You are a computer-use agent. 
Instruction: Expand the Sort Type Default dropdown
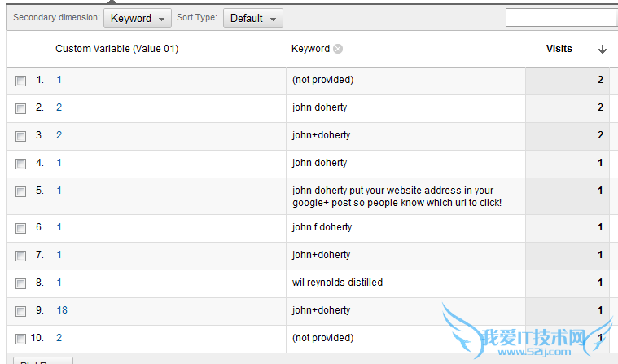[252, 18]
